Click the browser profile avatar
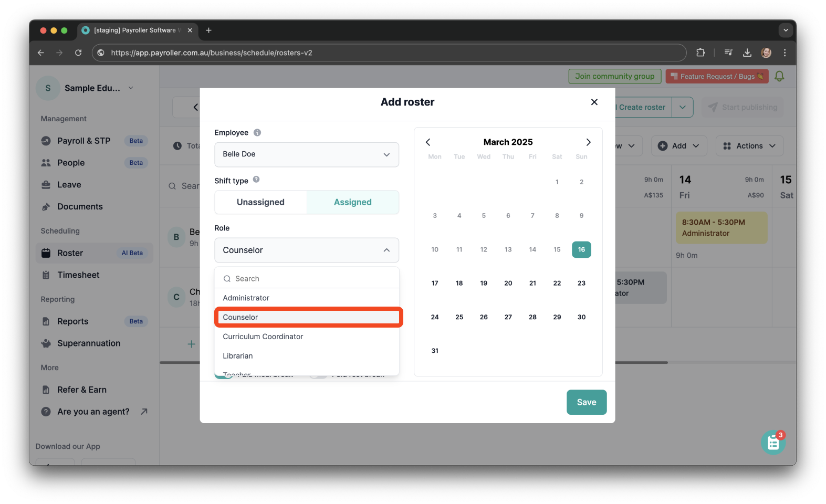This screenshot has height=504, width=826. tap(766, 52)
